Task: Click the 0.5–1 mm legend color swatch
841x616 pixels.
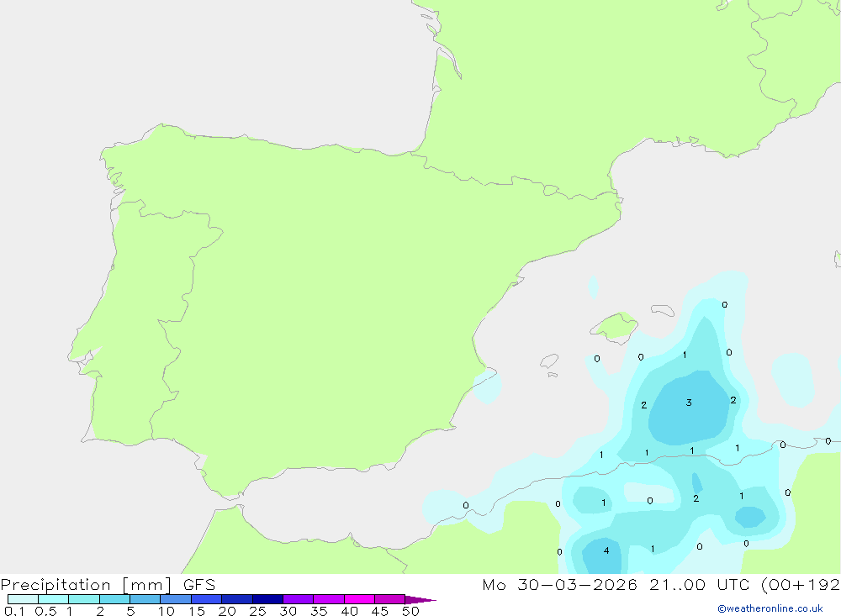Action: 53,599
